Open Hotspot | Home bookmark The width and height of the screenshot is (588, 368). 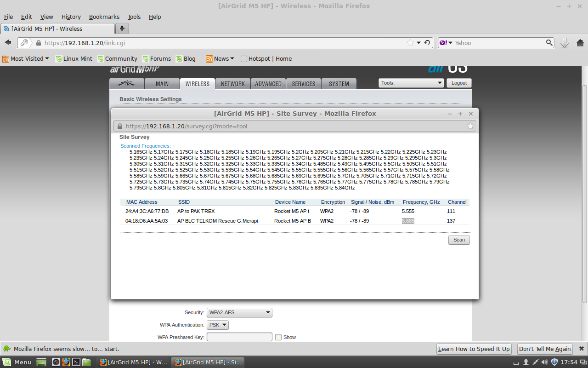(x=266, y=58)
